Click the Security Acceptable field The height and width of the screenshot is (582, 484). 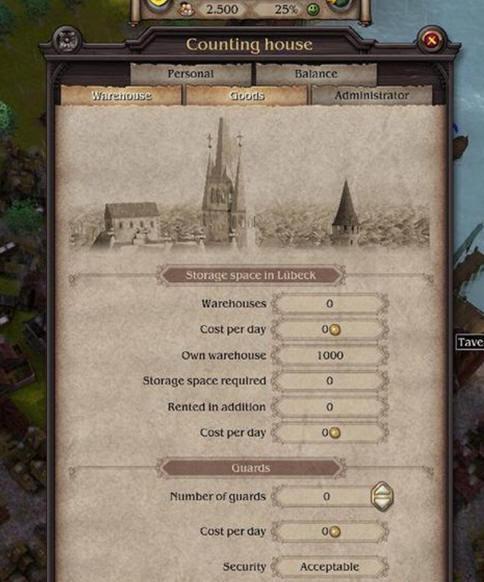pyautogui.click(x=330, y=567)
